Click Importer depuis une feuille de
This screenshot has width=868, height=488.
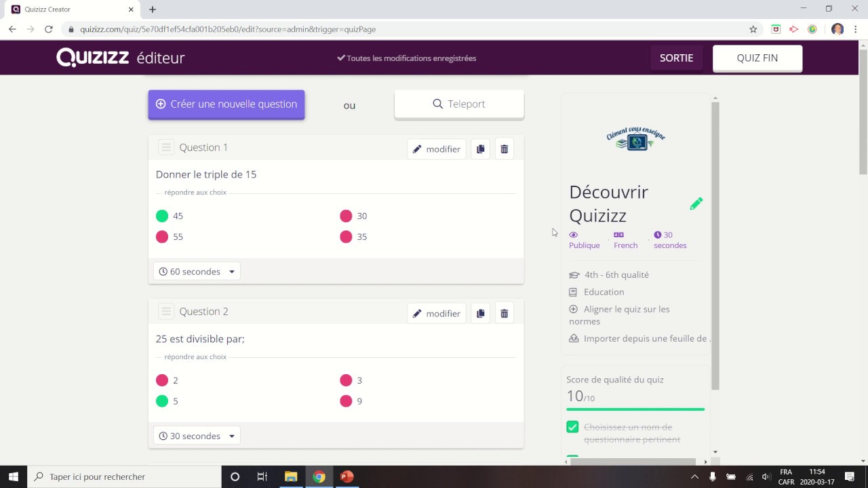[x=639, y=338]
